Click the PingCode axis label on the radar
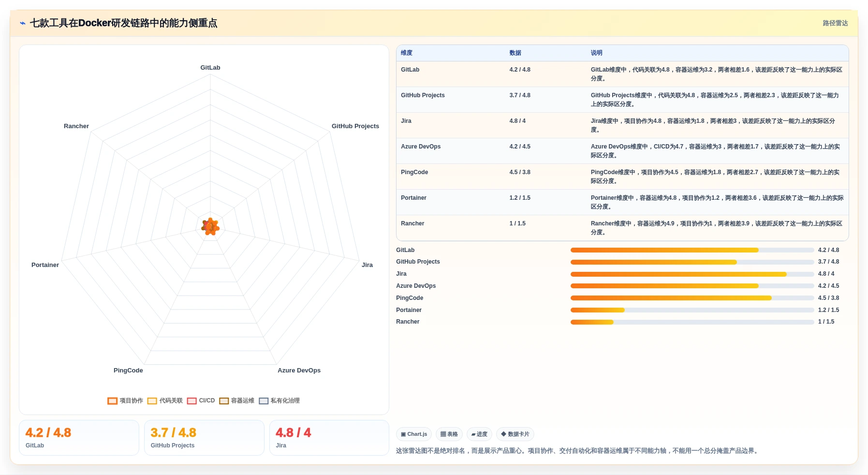Viewport: 868px width, 475px height. coord(128,371)
